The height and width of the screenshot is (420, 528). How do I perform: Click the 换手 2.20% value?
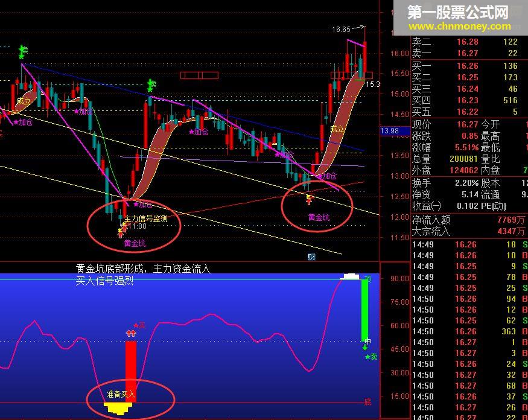click(466, 183)
